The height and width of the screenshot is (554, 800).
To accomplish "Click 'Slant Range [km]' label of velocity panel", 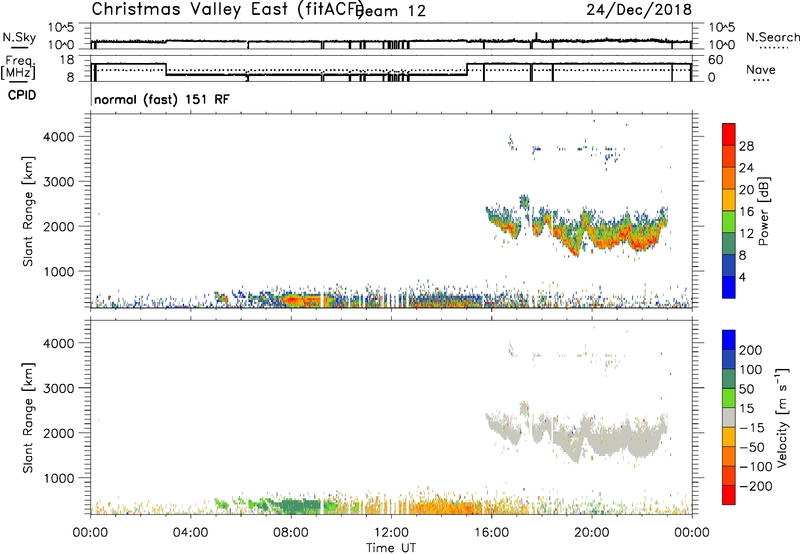I will click(x=28, y=418).
